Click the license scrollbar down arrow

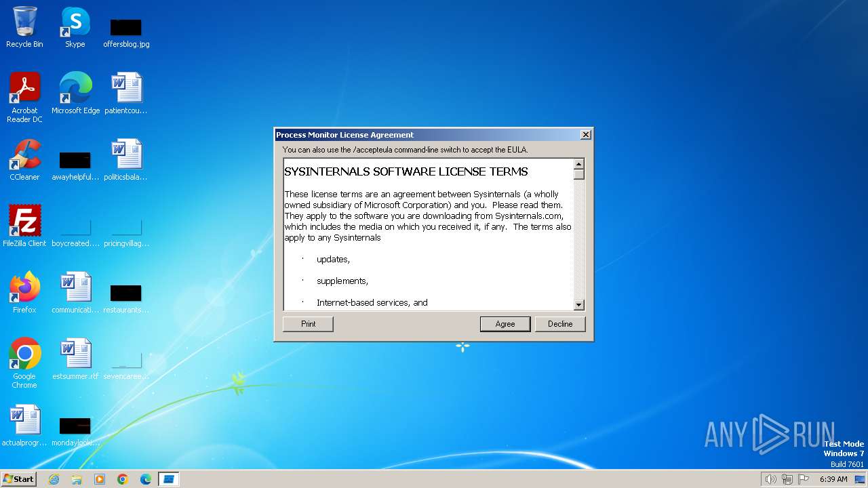579,305
